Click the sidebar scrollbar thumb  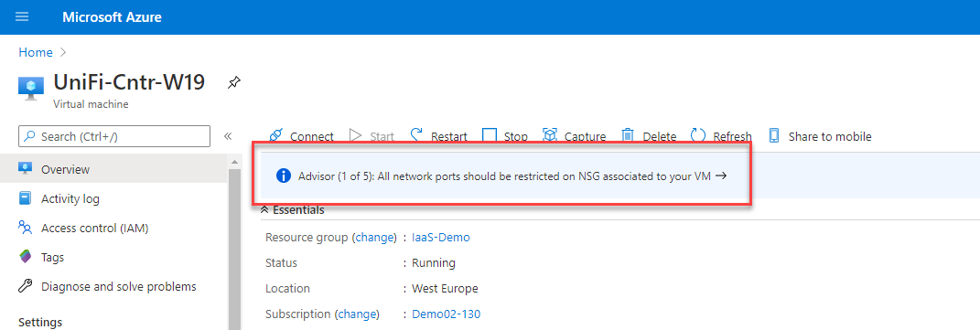[x=234, y=249]
